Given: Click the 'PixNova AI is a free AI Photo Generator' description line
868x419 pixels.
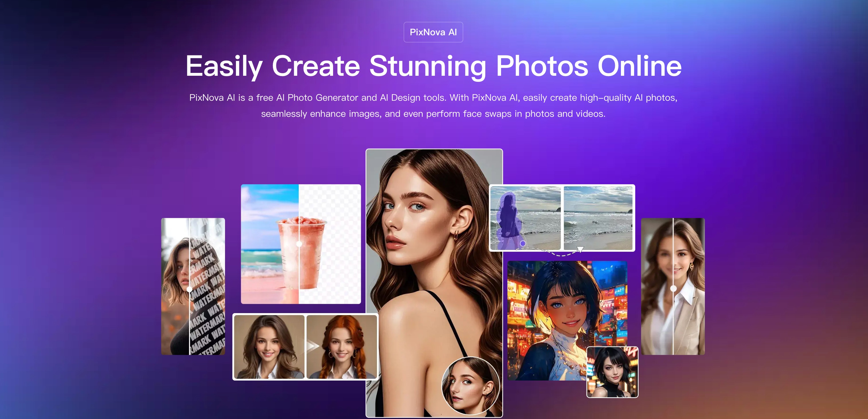Looking at the screenshot, I should [433, 98].
